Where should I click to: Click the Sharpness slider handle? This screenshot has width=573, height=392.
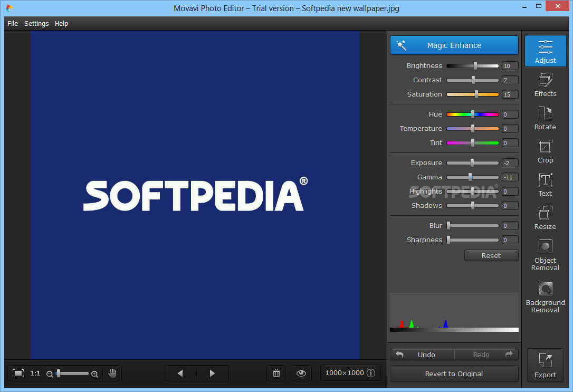(x=448, y=240)
